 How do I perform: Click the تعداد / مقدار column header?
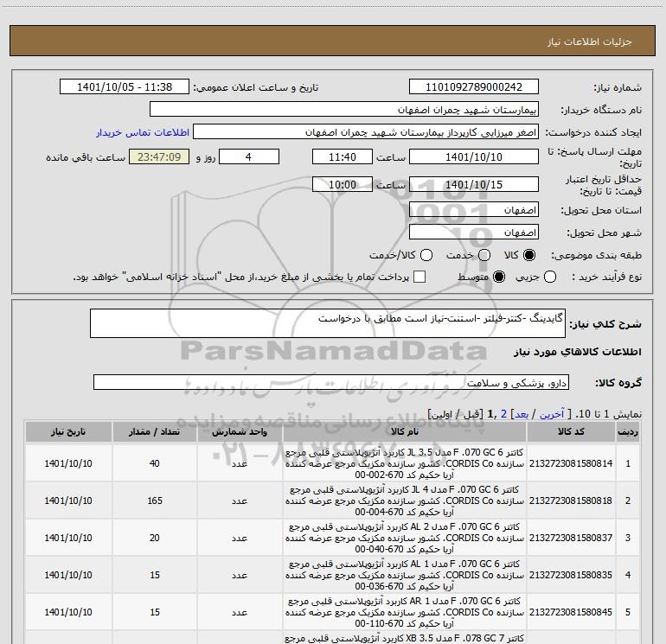[155, 432]
